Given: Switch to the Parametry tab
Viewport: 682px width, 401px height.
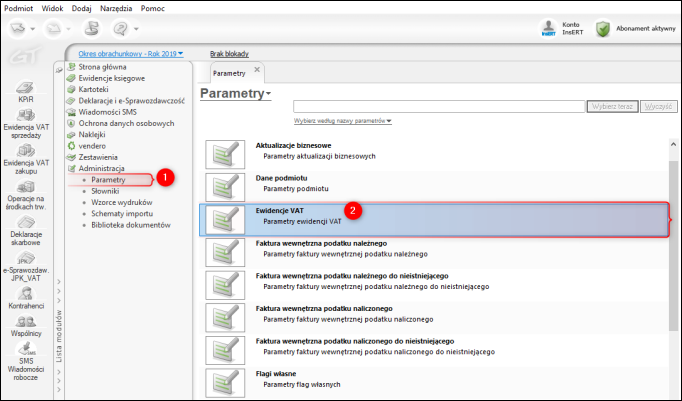Looking at the screenshot, I should coord(229,74).
